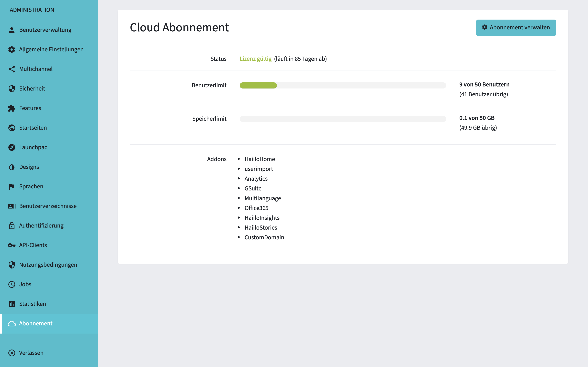Select the active Abonnement menu entry
588x367 pixels.
[36, 324]
